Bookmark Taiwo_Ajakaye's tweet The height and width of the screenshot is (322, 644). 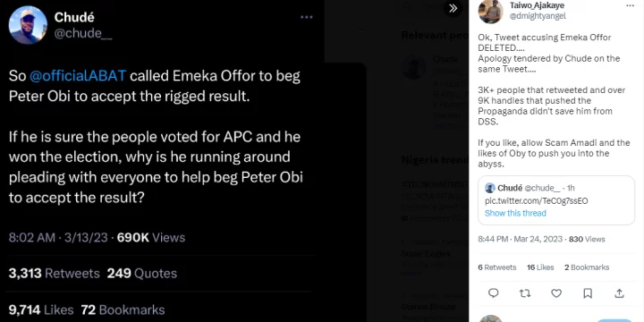click(588, 292)
